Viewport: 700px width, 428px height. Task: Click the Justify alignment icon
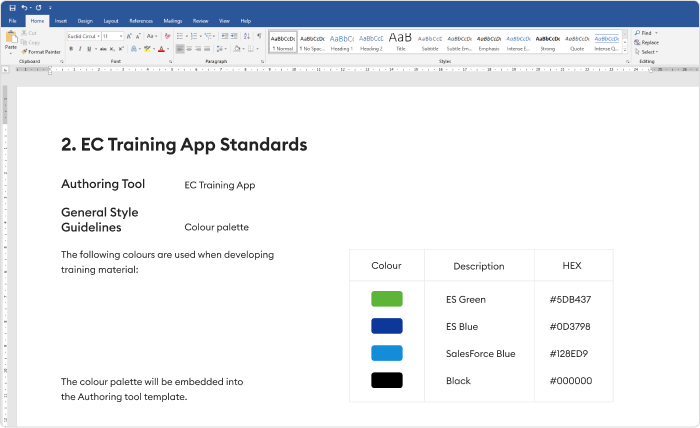pyautogui.click(x=208, y=49)
